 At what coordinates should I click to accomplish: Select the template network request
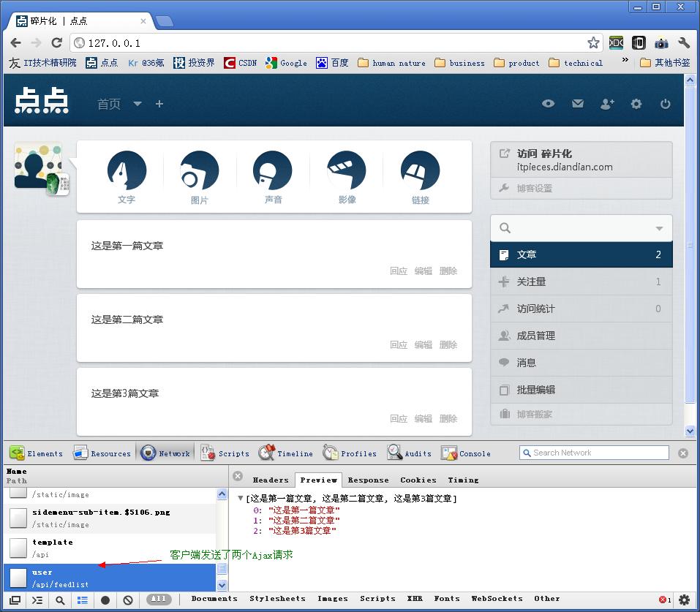[110, 548]
